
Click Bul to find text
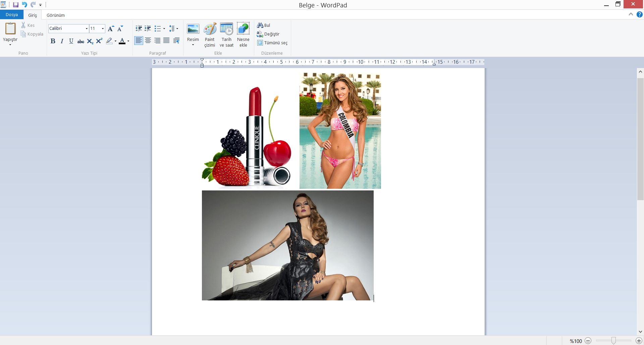[264, 25]
